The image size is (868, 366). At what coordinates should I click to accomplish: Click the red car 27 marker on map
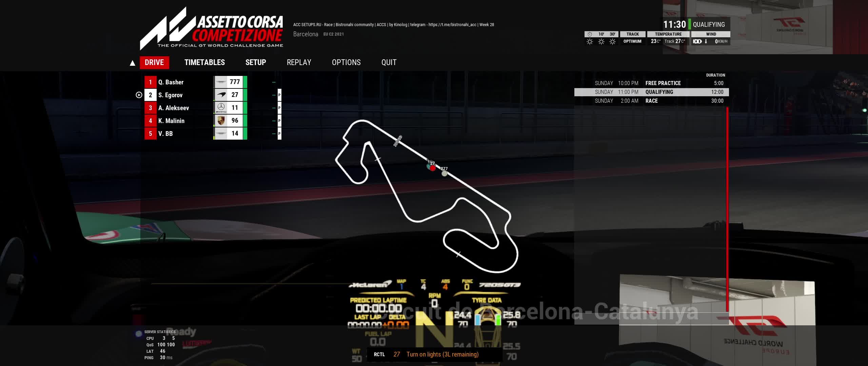click(433, 168)
